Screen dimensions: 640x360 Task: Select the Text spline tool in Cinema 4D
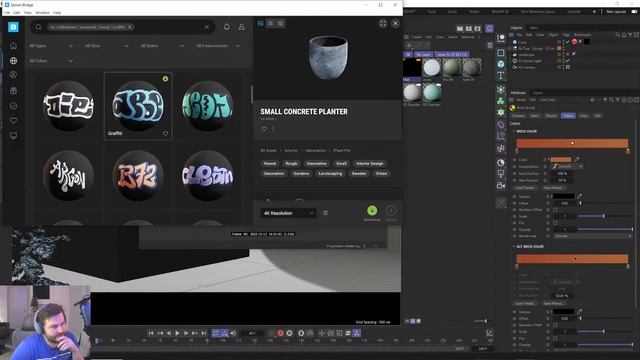coord(501,76)
